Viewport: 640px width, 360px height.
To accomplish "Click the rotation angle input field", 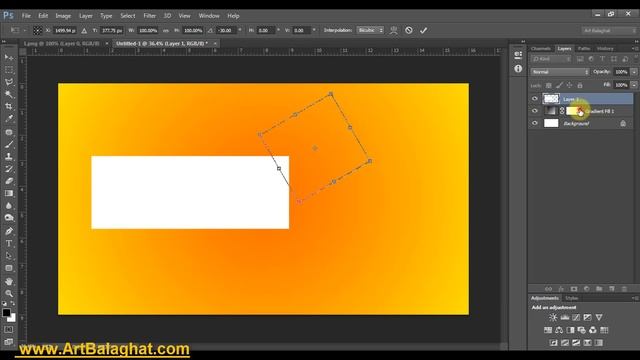I will click(x=226, y=31).
